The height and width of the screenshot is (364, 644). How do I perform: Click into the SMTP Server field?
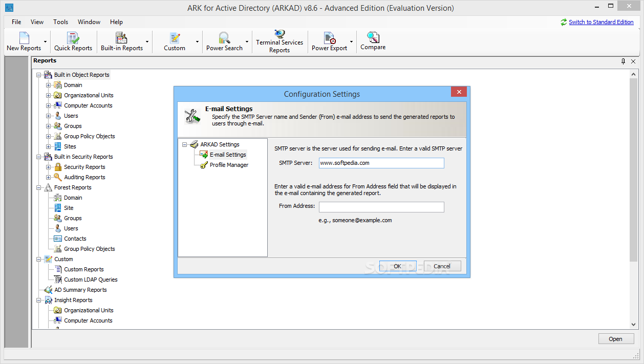(381, 163)
